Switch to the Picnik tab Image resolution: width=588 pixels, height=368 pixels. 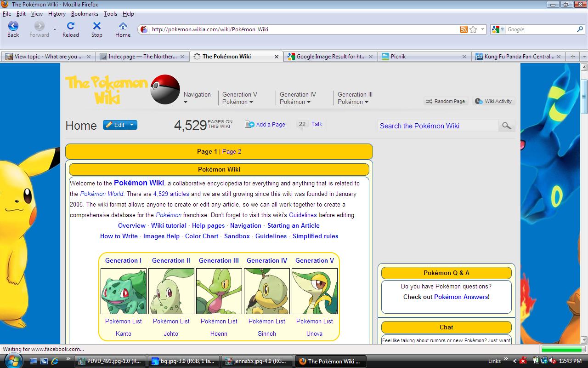[423, 57]
